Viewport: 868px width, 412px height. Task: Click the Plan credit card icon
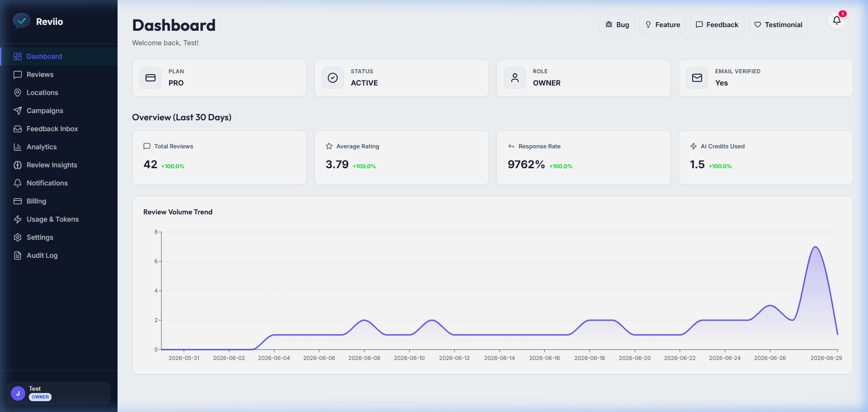click(151, 78)
